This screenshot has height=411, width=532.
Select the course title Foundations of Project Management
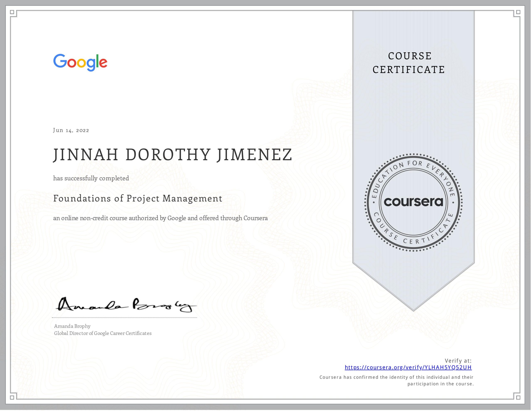(138, 199)
